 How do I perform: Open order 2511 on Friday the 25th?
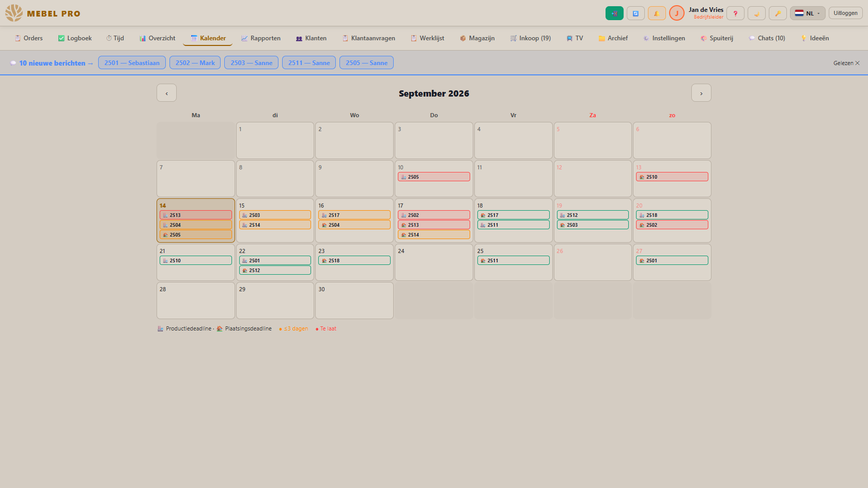514,260
